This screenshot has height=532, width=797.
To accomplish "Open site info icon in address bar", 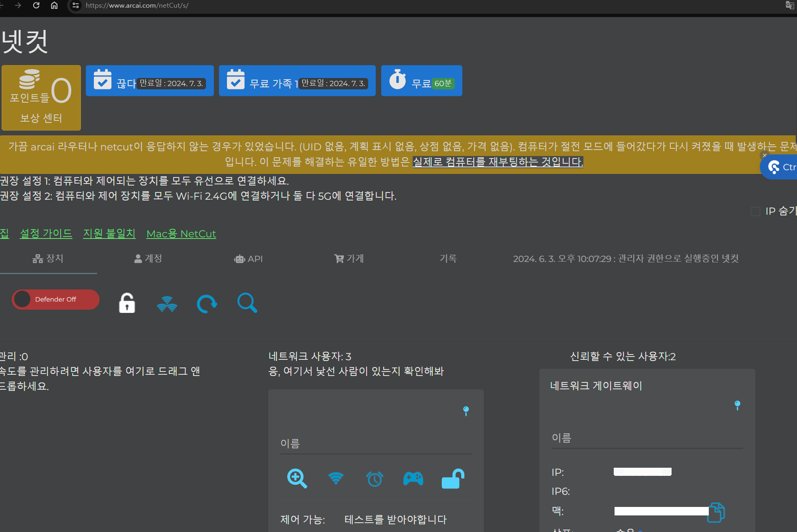I will (x=76, y=5).
